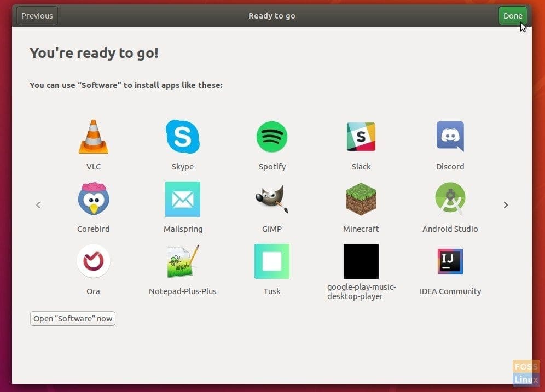Screen dimensions: 545x392
Task: Click the VLC traffic cone icon
Action: (93, 137)
